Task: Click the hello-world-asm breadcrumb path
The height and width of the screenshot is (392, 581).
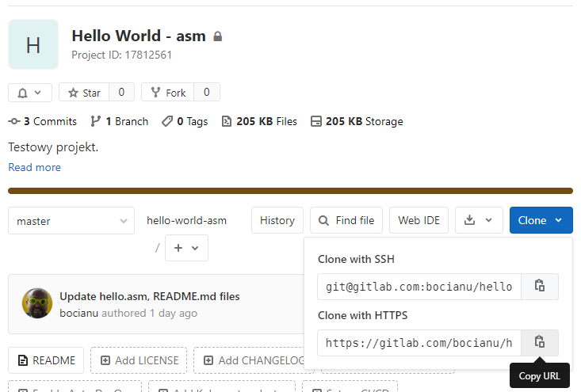Action: (x=186, y=221)
